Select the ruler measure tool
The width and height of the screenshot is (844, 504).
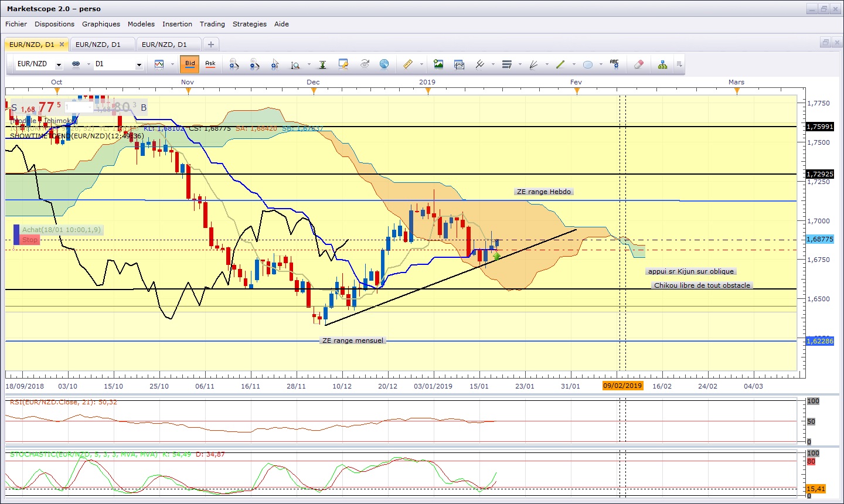pos(408,64)
